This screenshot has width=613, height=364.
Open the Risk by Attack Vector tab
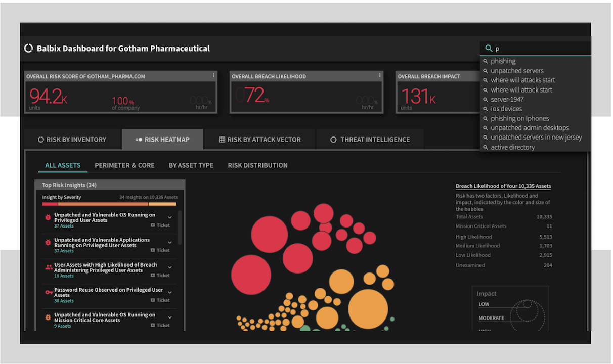click(x=259, y=140)
